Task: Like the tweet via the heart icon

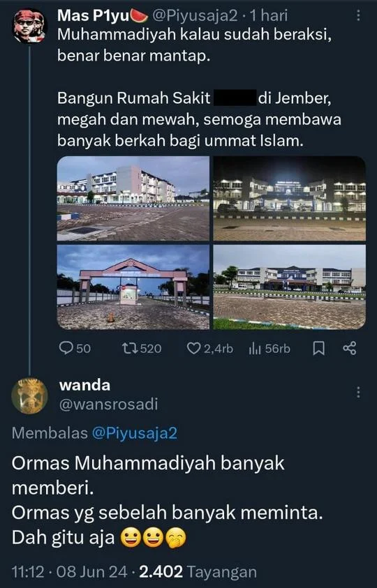Action: point(194,348)
